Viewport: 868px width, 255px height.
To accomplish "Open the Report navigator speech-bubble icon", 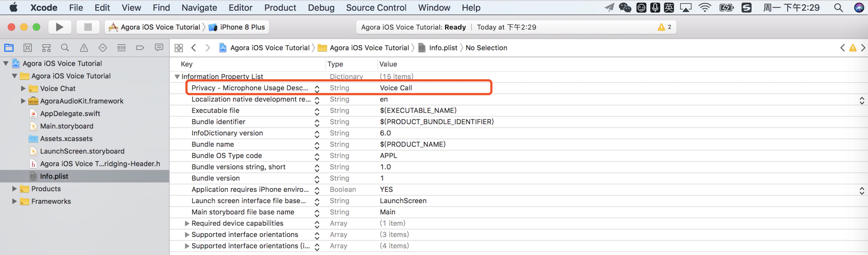I will point(159,48).
